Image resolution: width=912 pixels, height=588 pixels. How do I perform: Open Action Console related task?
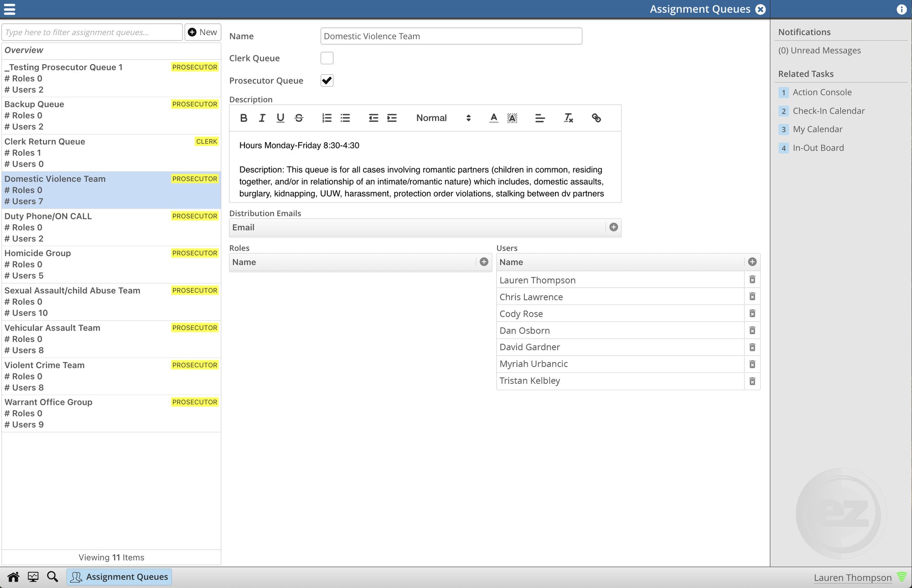pos(822,92)
